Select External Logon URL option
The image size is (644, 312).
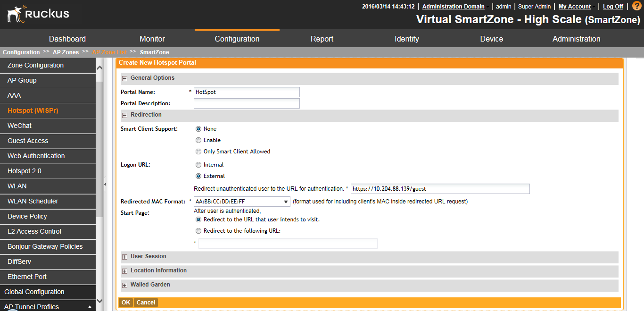coord(198,176)
